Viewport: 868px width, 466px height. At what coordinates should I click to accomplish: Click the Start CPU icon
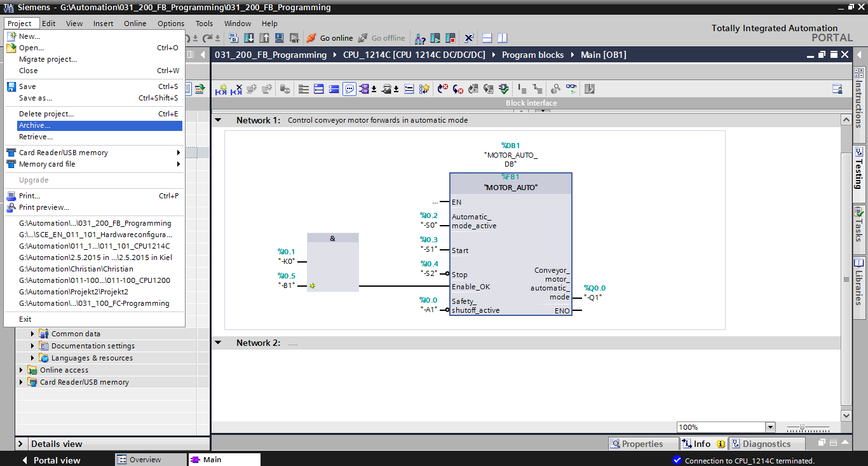click(435, 38)
